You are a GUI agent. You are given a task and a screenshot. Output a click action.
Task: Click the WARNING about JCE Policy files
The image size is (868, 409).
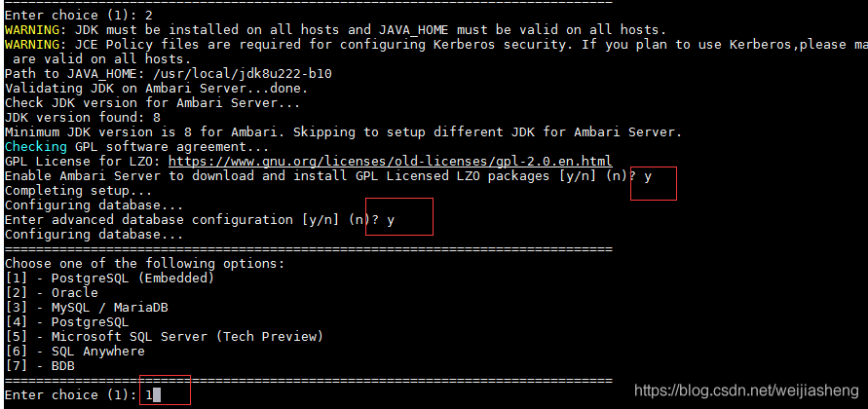point(33,45)
